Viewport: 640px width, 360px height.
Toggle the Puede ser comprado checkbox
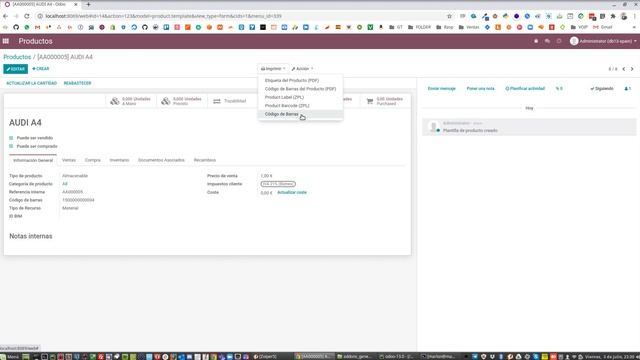(11, 146)
